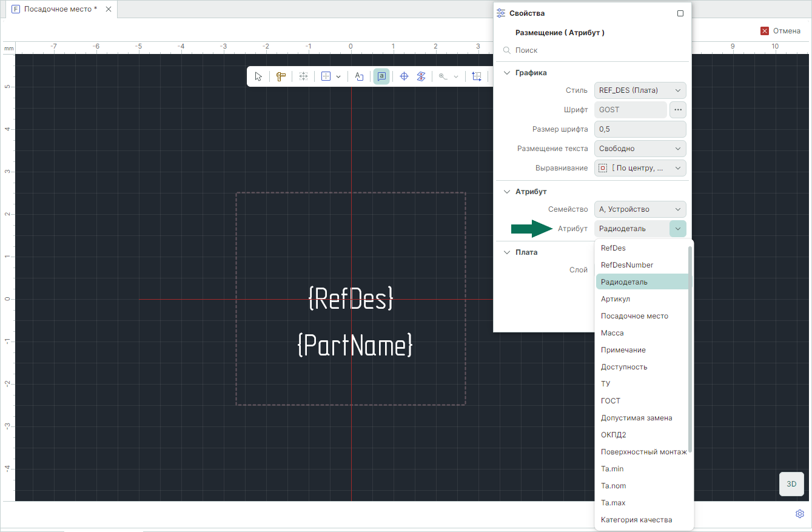Collapse the Графика section
812x532 pixels.
coord(507,73)
